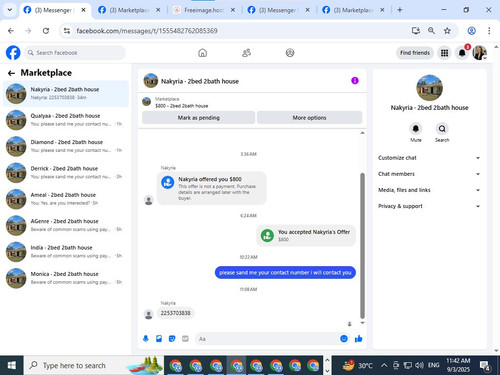This screenshot has width=500, height=375.
Task: Open the Home feed icon
Action: 202,53
